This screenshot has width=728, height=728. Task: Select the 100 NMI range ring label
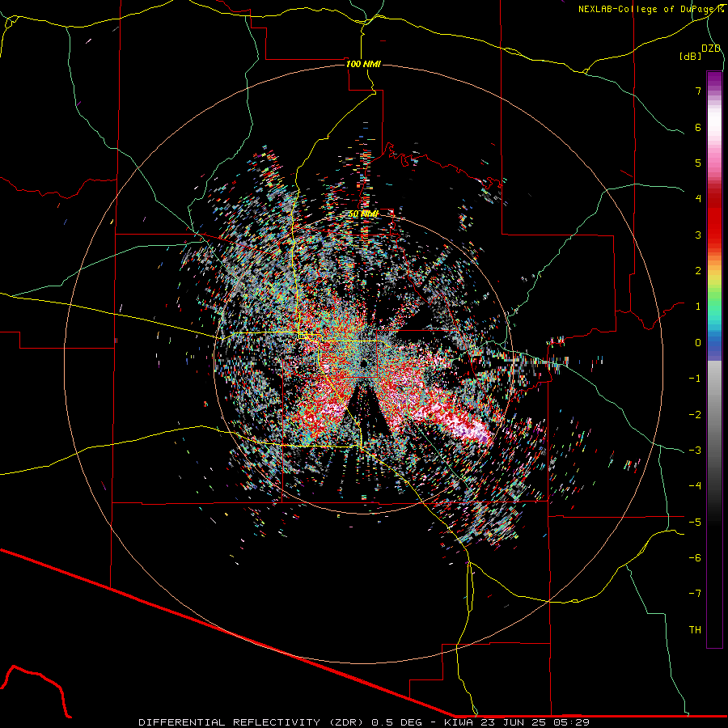[363, 64]
